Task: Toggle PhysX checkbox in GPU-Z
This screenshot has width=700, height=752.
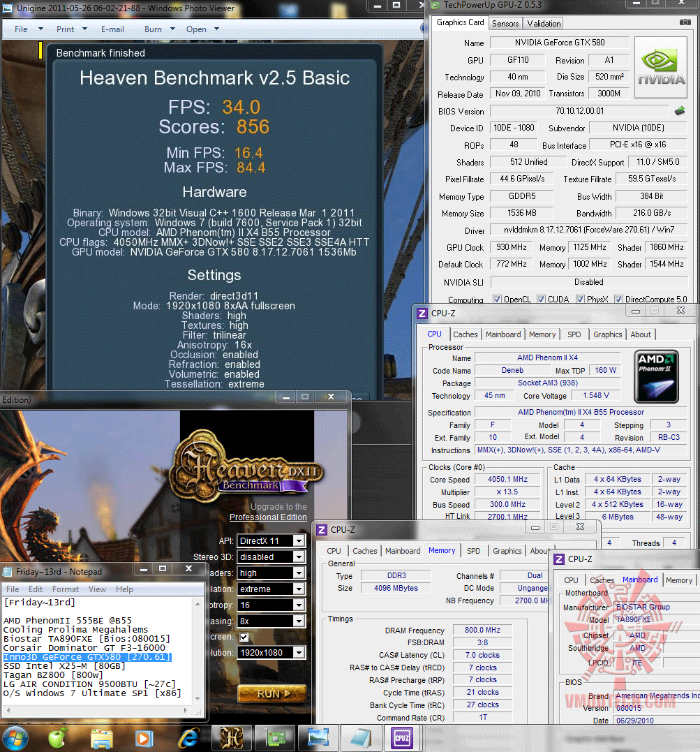Action: [x=580, y=300]
